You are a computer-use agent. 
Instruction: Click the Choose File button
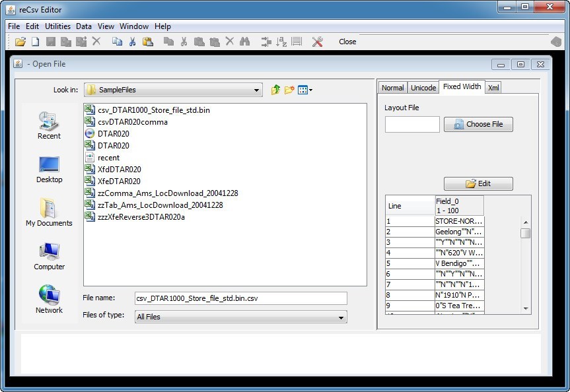point(478,124)
